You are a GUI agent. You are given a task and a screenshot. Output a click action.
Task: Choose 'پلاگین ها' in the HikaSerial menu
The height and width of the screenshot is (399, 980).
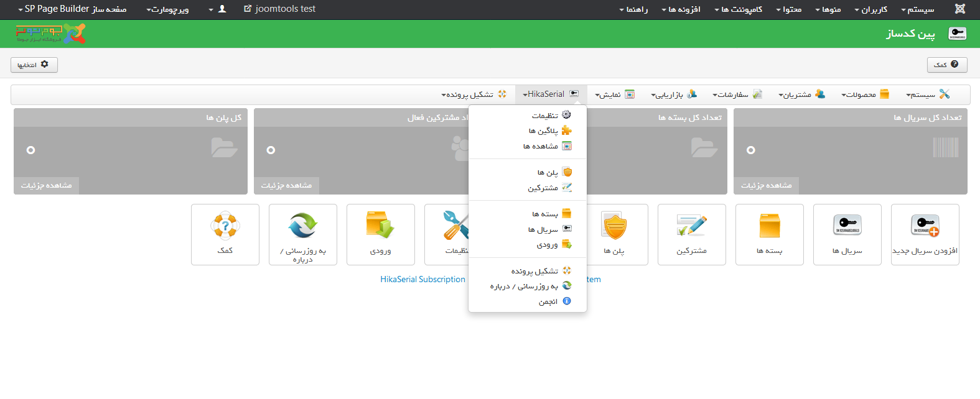coord(543,131)
